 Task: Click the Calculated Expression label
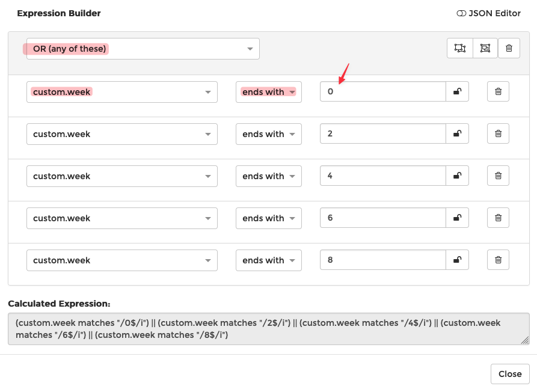(60, 304)
